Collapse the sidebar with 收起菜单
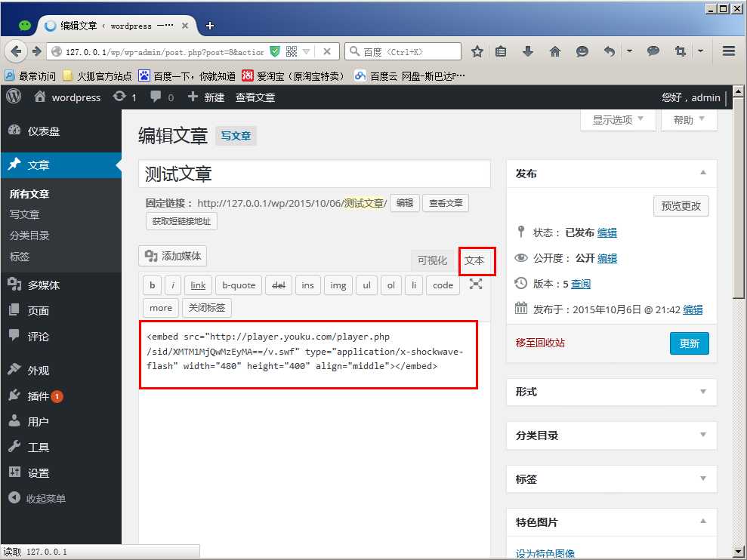 point(37,499)
